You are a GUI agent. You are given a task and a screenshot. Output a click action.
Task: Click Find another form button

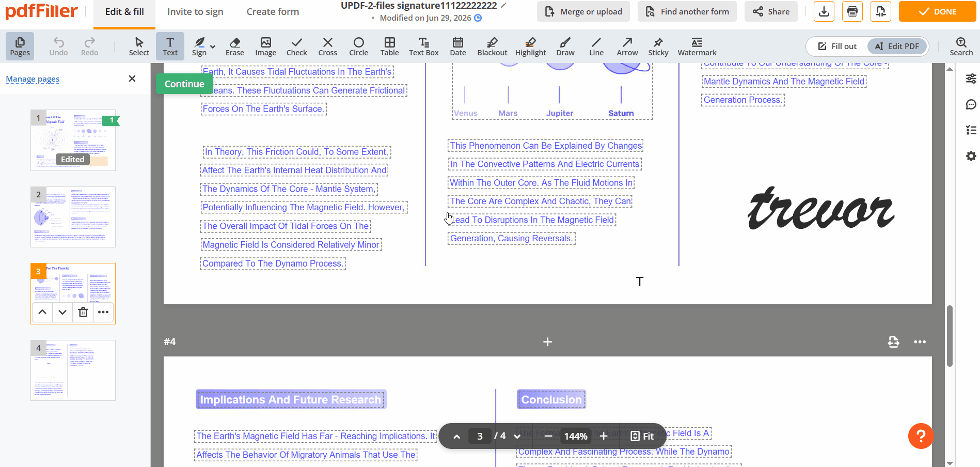687,11
